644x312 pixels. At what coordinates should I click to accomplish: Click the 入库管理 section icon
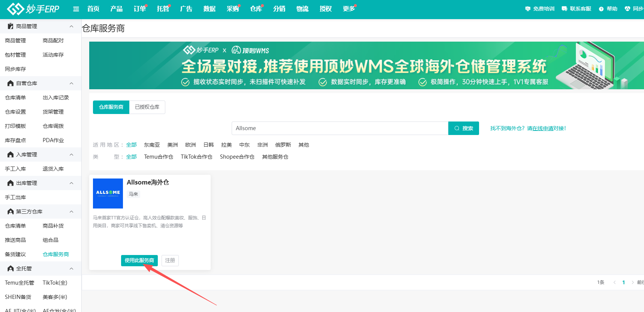tap(10, 154)
